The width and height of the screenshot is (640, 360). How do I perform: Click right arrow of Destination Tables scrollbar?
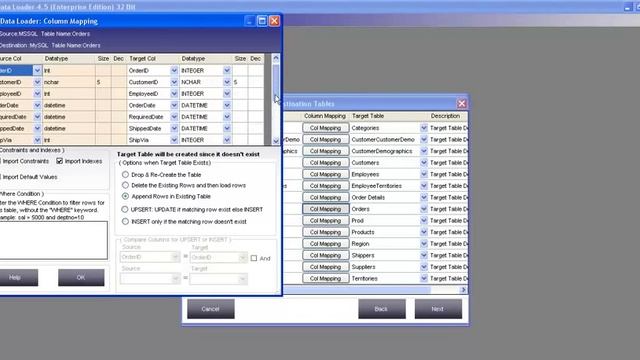[463, 290]
